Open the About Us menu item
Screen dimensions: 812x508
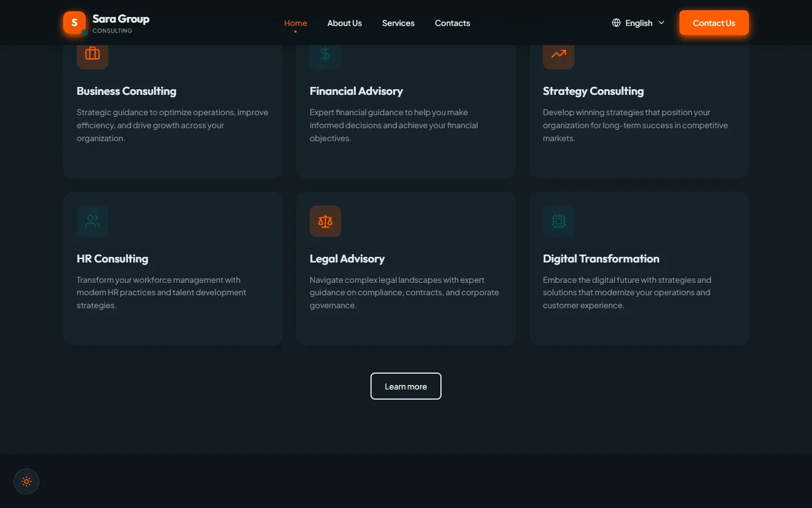point(345,23)
